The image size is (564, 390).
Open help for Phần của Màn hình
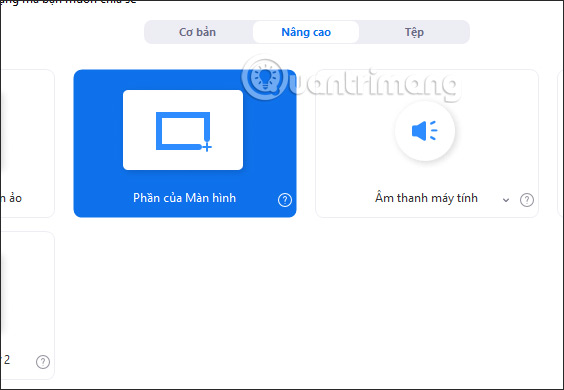tap(285, 200)
